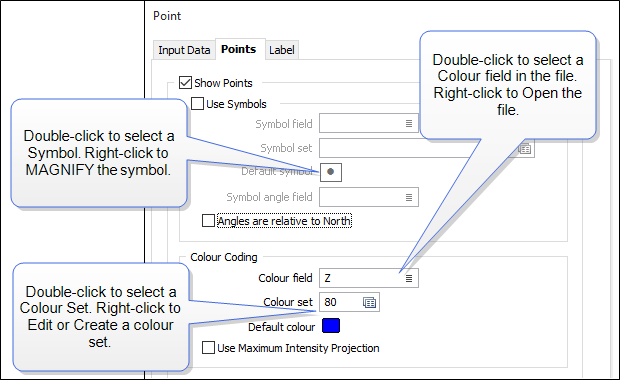
Task: Tick Angles are relative to North
Action: (208, 221)
